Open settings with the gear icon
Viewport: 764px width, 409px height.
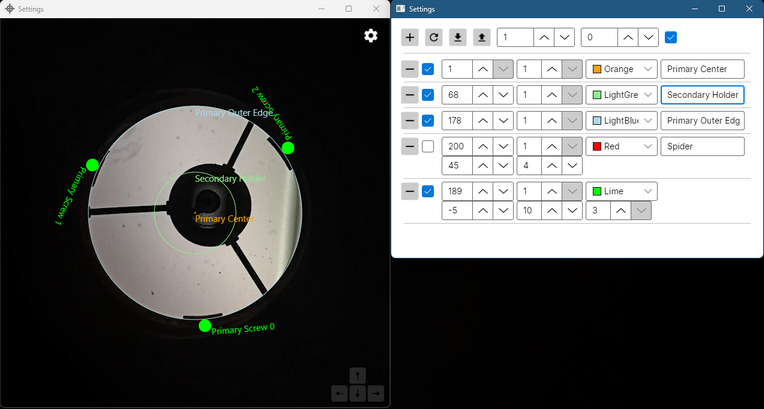[371, 35]
